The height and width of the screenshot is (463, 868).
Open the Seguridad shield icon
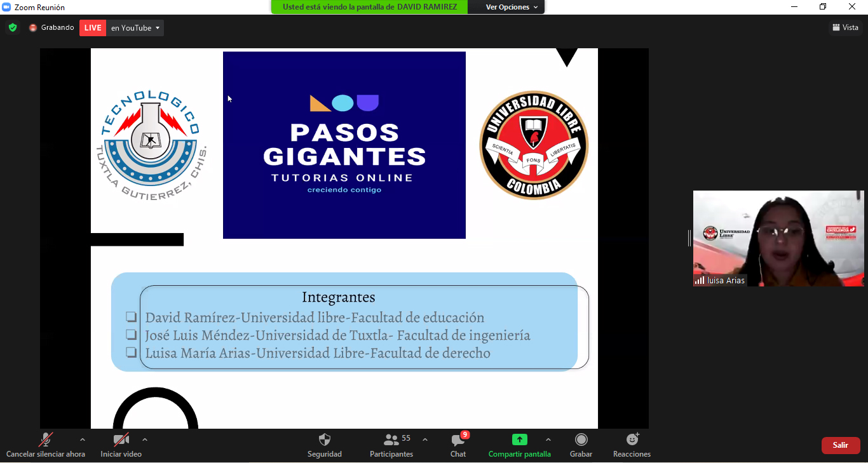coord(324,440)
